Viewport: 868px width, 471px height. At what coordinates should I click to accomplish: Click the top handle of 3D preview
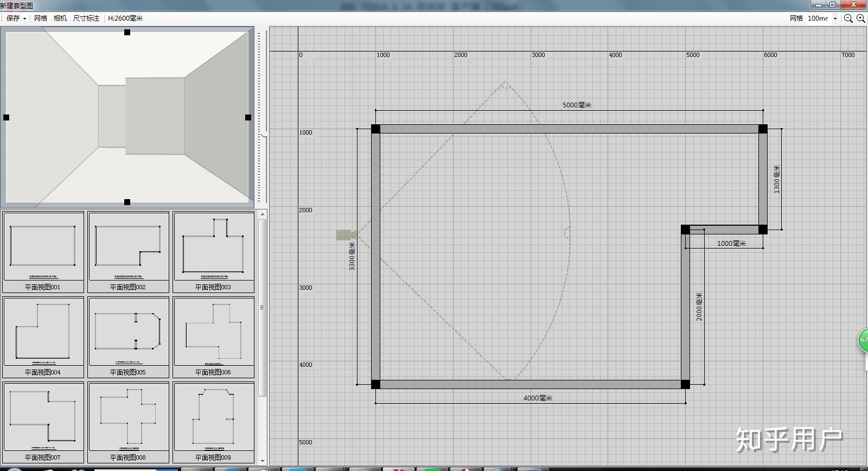point(127,32)
